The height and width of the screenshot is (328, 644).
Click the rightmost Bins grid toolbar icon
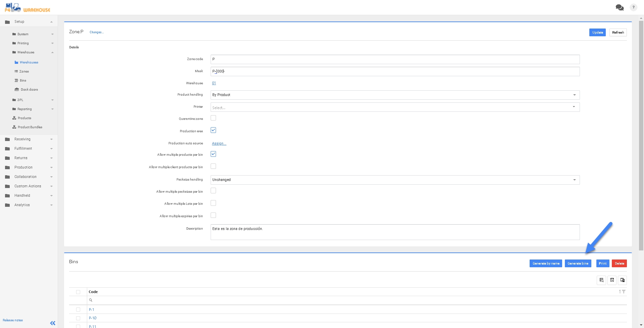(x=622, y=280)
